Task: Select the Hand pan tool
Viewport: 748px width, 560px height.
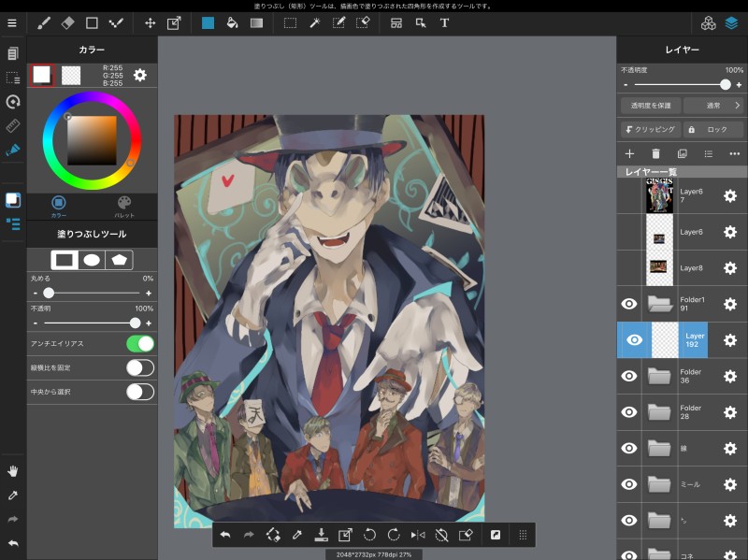Action: (13, 471)
